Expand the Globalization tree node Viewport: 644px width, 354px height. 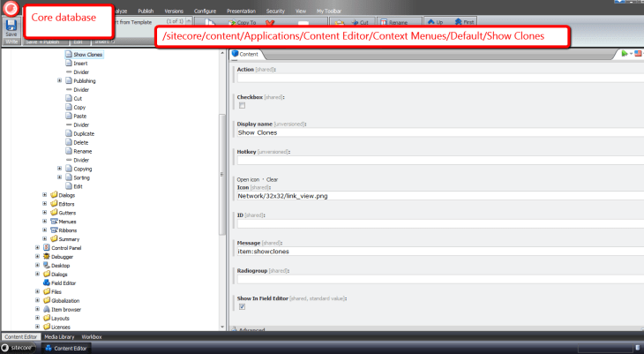tap(37, 300)
